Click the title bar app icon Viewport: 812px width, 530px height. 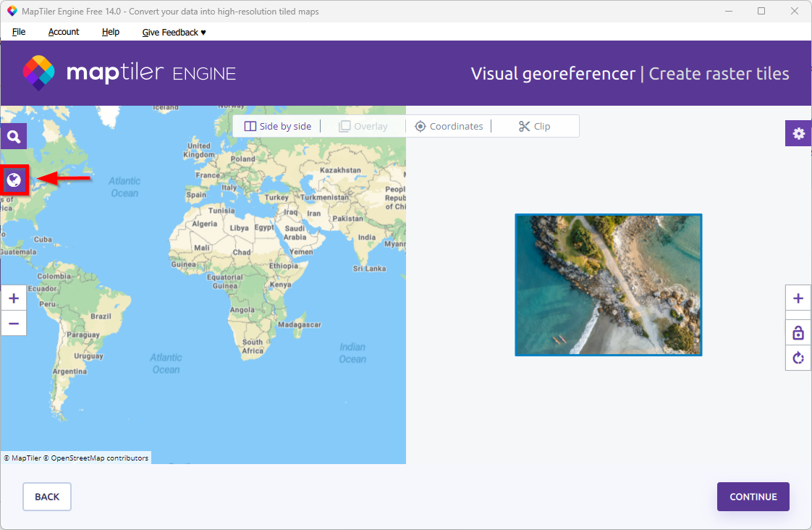point(12,11)
